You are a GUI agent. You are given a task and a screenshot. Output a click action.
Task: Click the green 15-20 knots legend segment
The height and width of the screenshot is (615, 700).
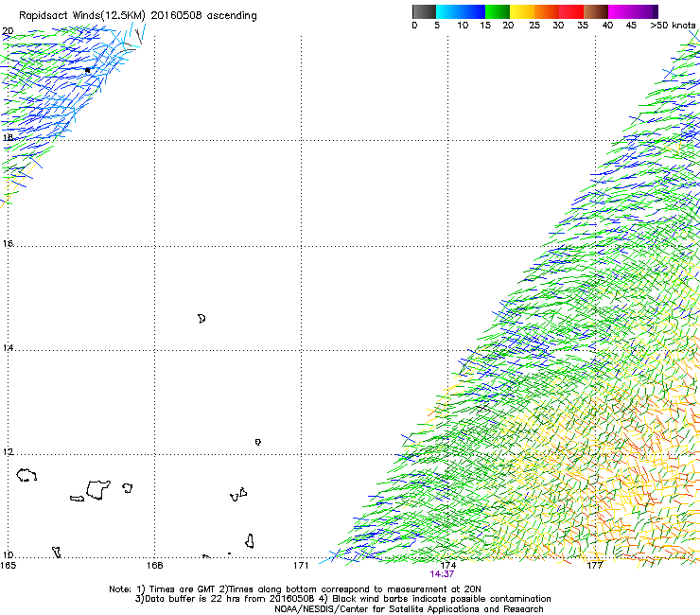pos(498,11)
